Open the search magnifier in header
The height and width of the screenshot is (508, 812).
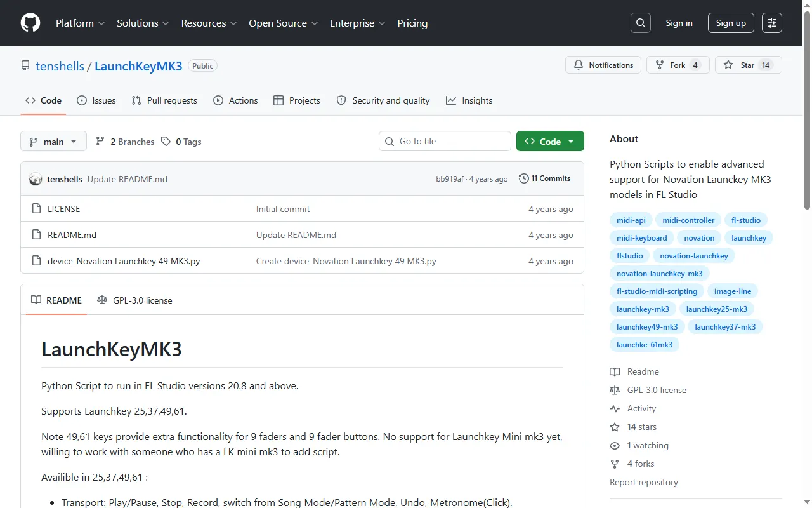point(641,23)
